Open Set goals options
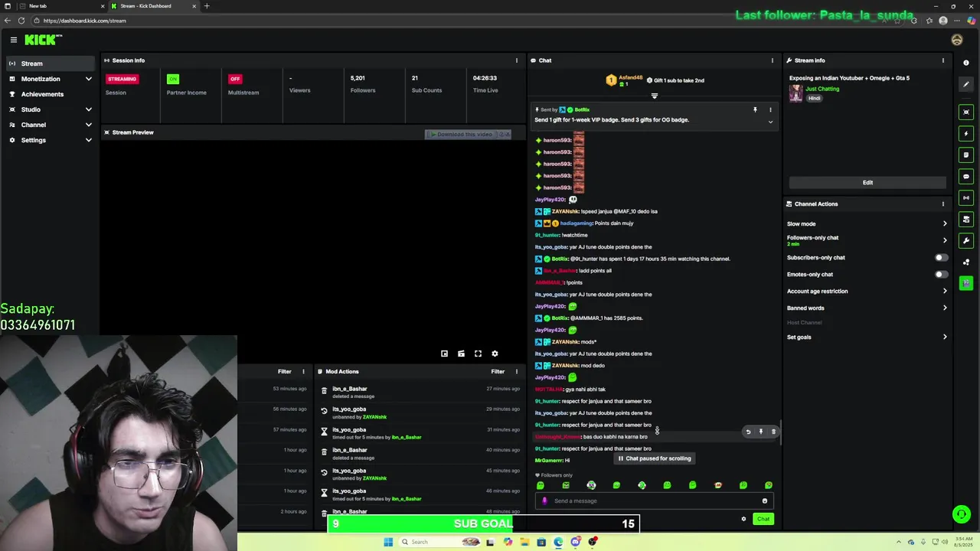This screenshot has height=551, width=980. (x=867, y=337)
